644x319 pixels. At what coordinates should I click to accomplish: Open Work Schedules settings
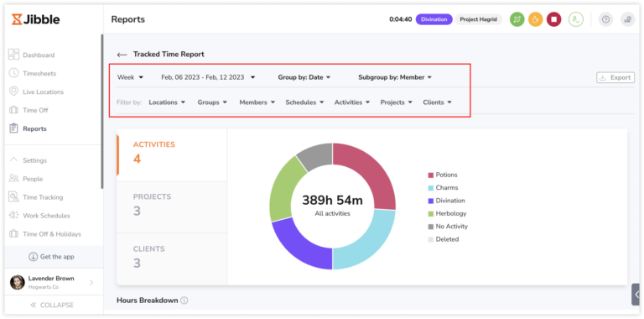tap(46, 216)
